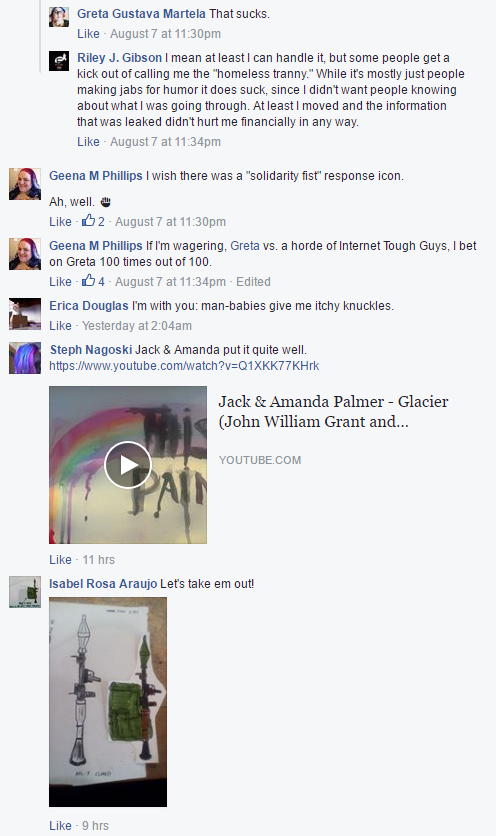This screenshot has height=836, width=496.
Task: Like Riley J. Gibson's comment
Action: tap(88, 142)
